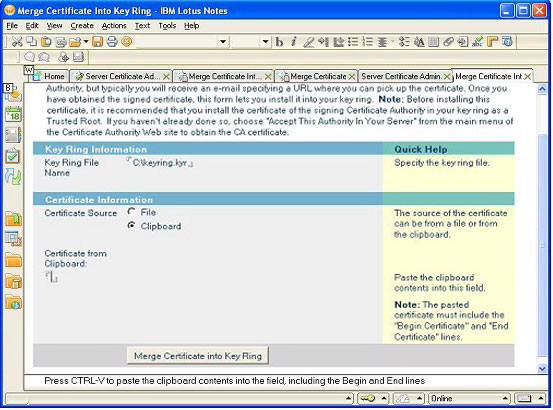Open the Actions menu

click(114, 26)
